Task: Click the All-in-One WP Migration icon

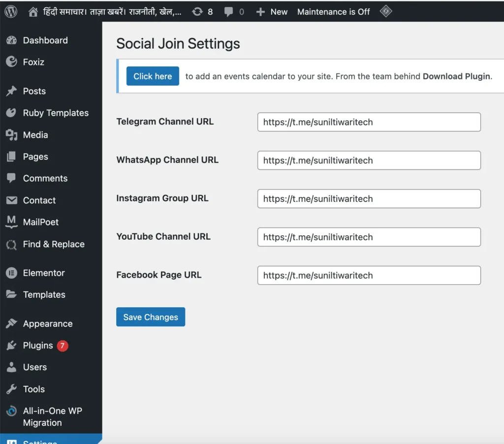Action: 12,411
